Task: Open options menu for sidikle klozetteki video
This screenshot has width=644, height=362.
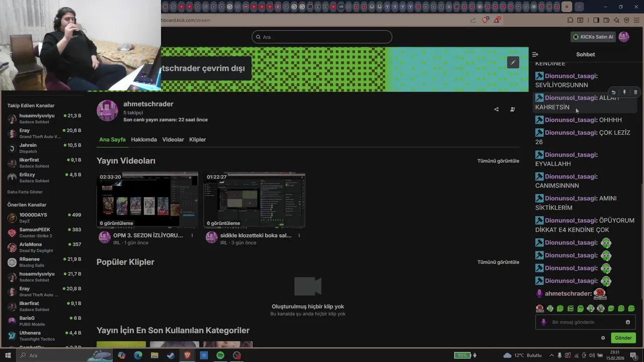Action: (299, 235)
